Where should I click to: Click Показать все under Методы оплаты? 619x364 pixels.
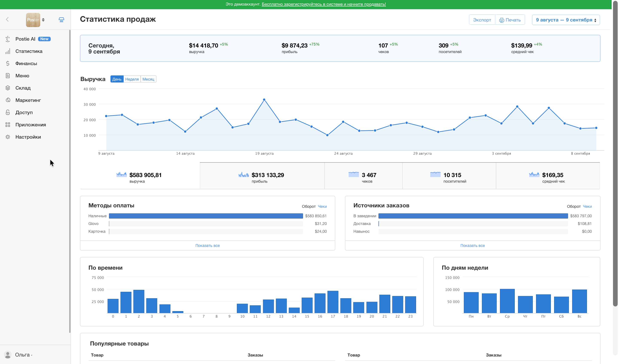coord(207,245)
